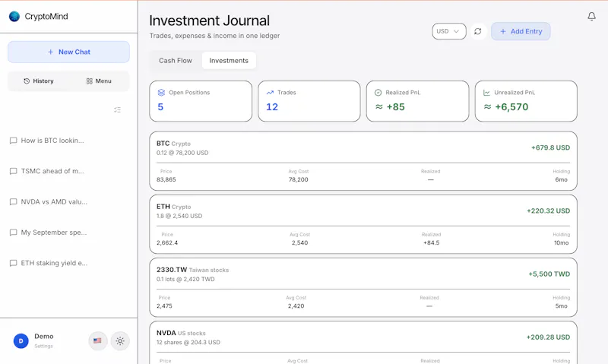
Task: Start a New Chat
Action: [68, 52]
